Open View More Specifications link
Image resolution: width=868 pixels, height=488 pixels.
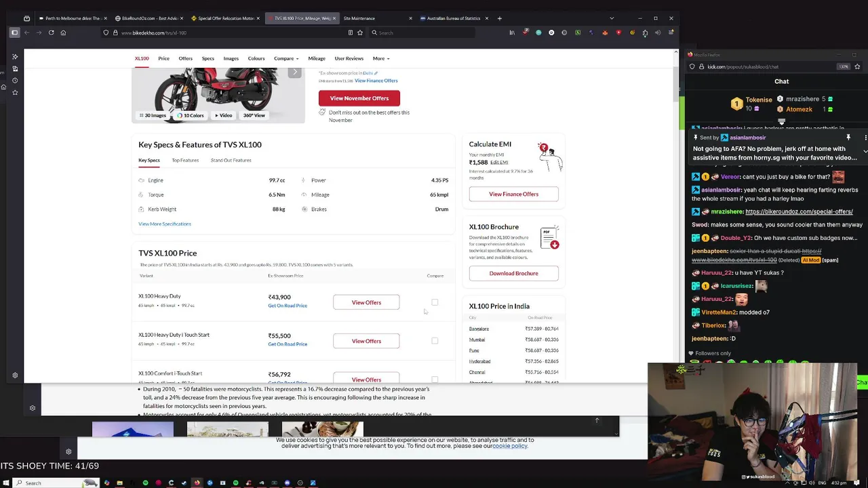[165, 224]
